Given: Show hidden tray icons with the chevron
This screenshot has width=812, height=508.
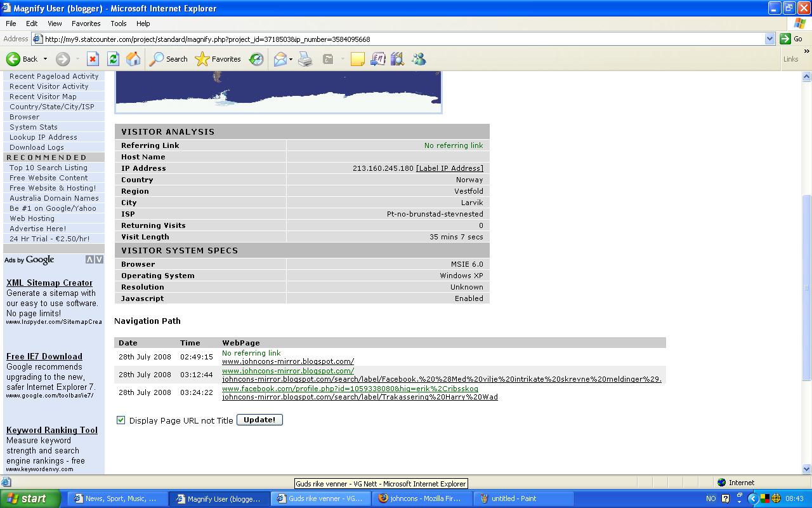Looking at the screenshot, I should click(753, 498).
